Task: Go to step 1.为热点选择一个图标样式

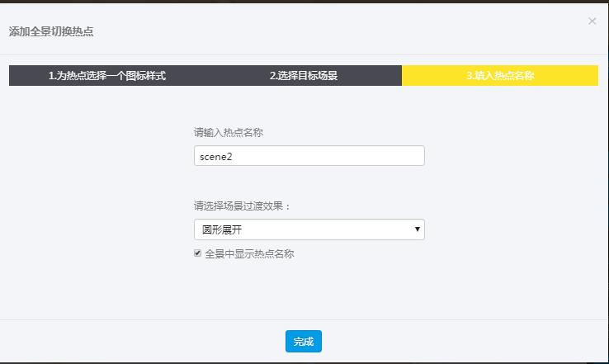Action: click(107, 76)
